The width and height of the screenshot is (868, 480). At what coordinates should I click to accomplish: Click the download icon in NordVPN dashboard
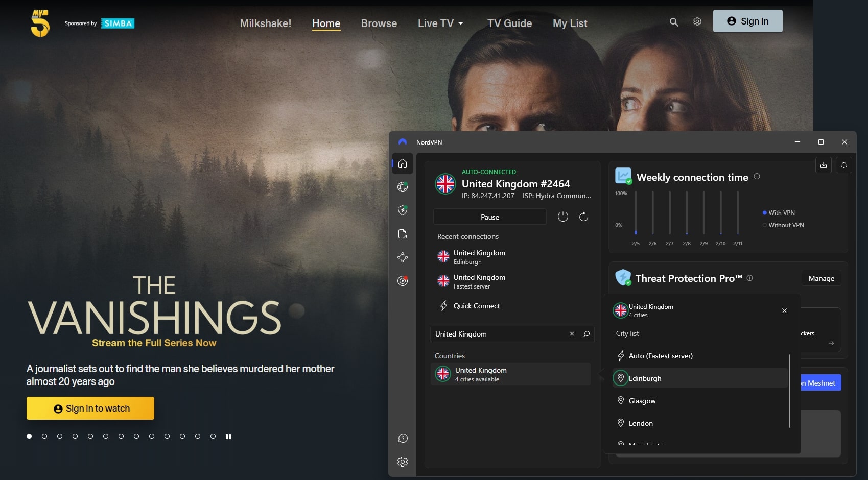(x=824, y=165)
